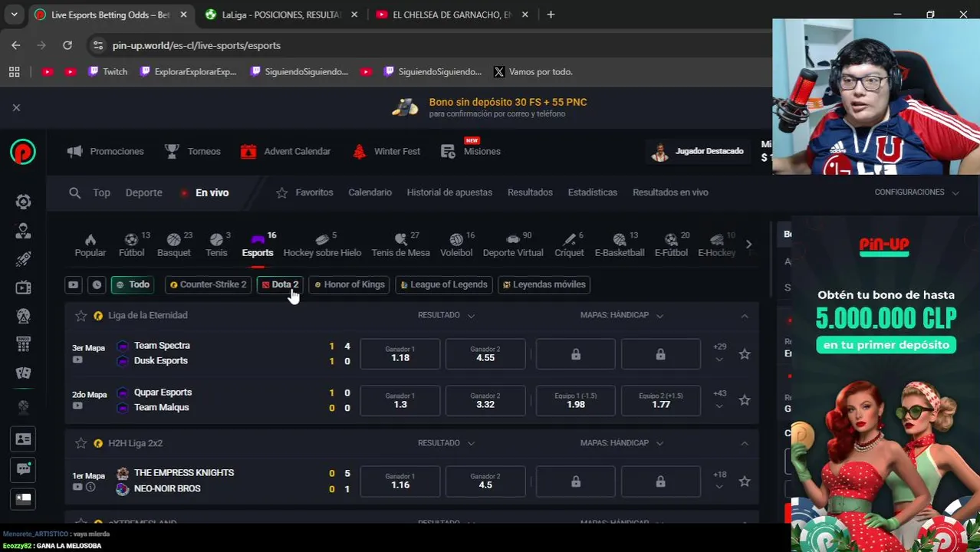Open video stream for Team Spectra match
The height and width of the screenshot is (552, 980).
coord(77,360)
